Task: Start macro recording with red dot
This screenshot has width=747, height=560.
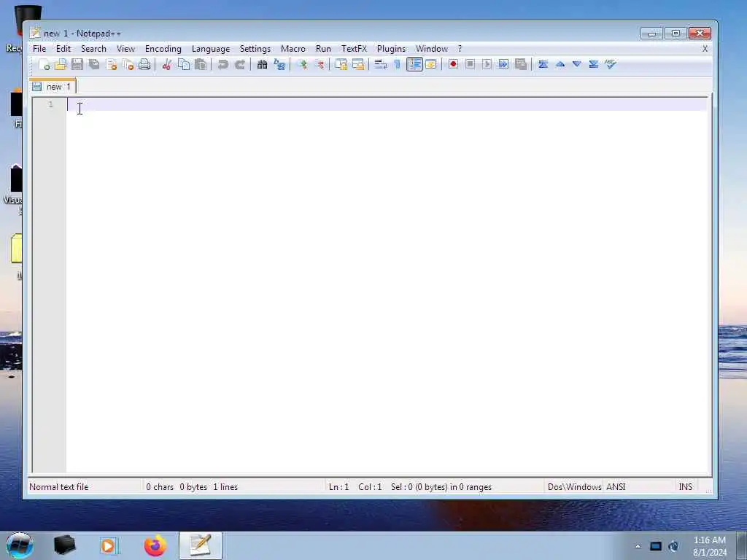Action: click(x=453, y=64)
